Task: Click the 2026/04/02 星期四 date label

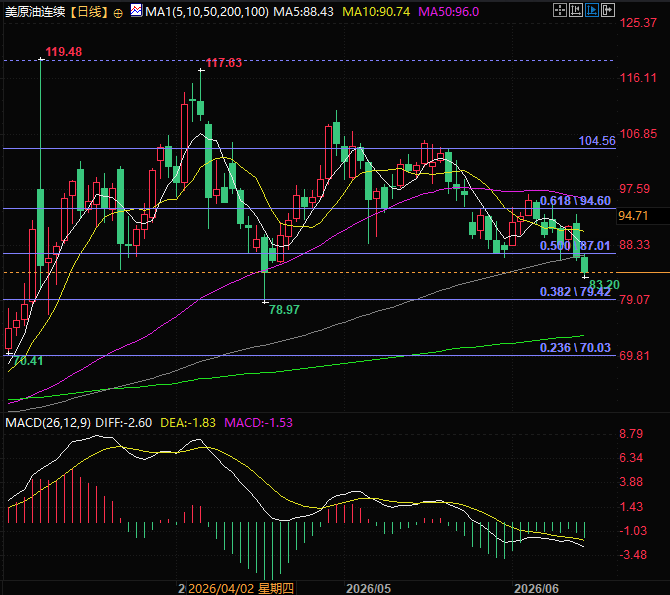Action: [241, 589]
